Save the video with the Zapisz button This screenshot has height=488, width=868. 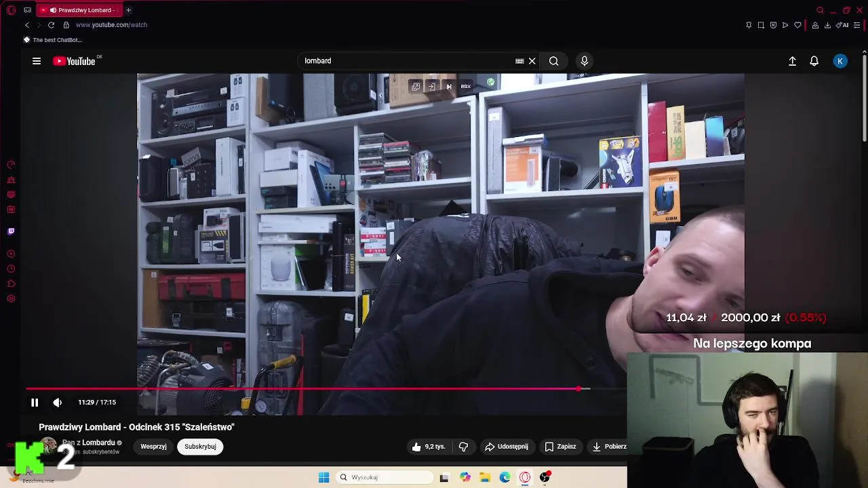click(561, 447)
